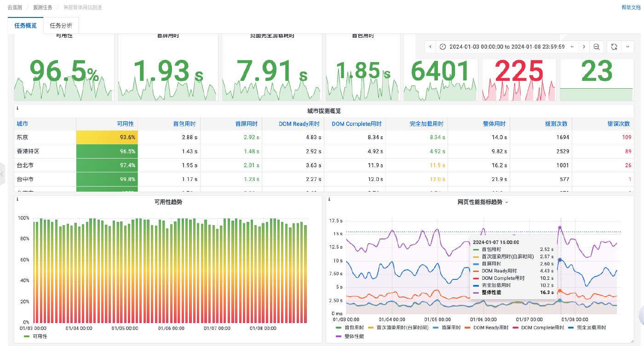This screenshot has height=346, width=644.
Task: Open the refresh interval dropdown arrow
Action: click(628, 47)
